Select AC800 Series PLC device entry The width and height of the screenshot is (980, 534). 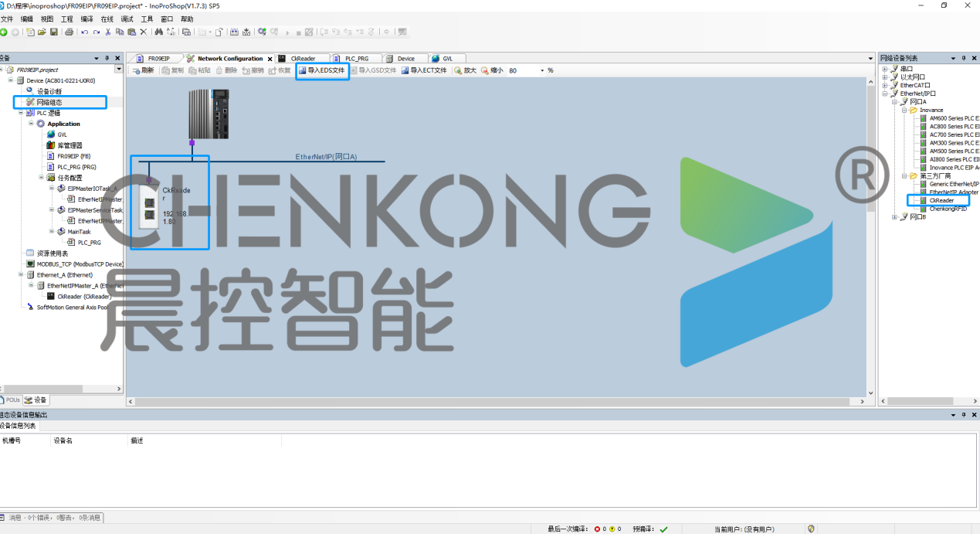coord(954,126)
